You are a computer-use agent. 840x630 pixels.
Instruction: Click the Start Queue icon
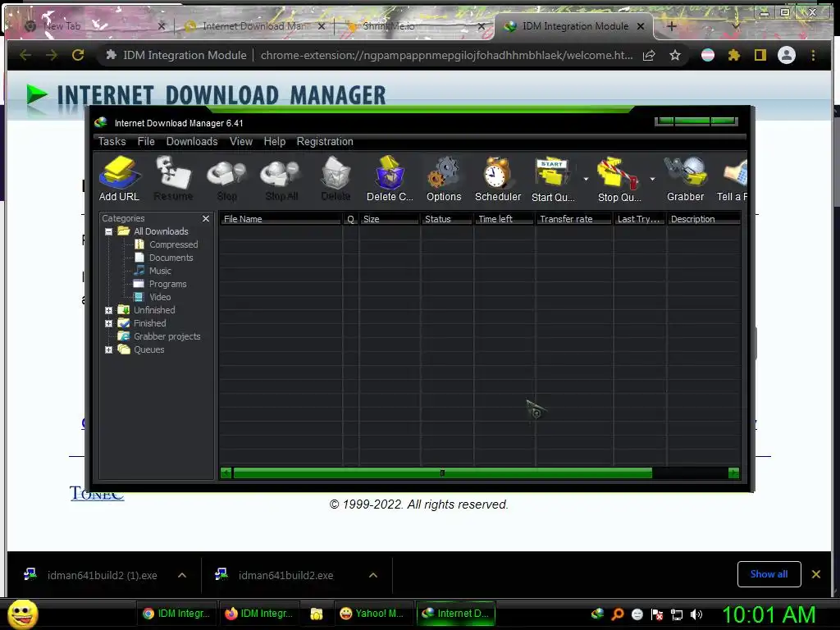(553, 179)
